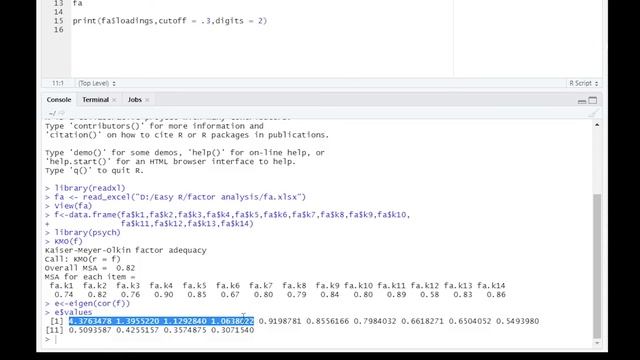Viewport: 640px width, 360px height.
Task: Click eigenvalue 0.8556166 in console
Action: (327, 321)
